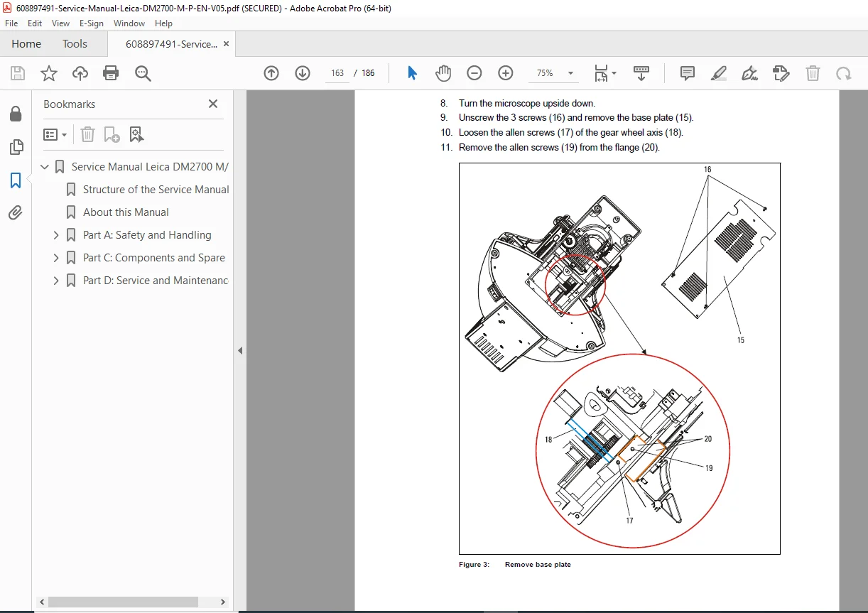This screenshot has width=868, height=613.
Task: Open the File menu
Action: [11, 23]
